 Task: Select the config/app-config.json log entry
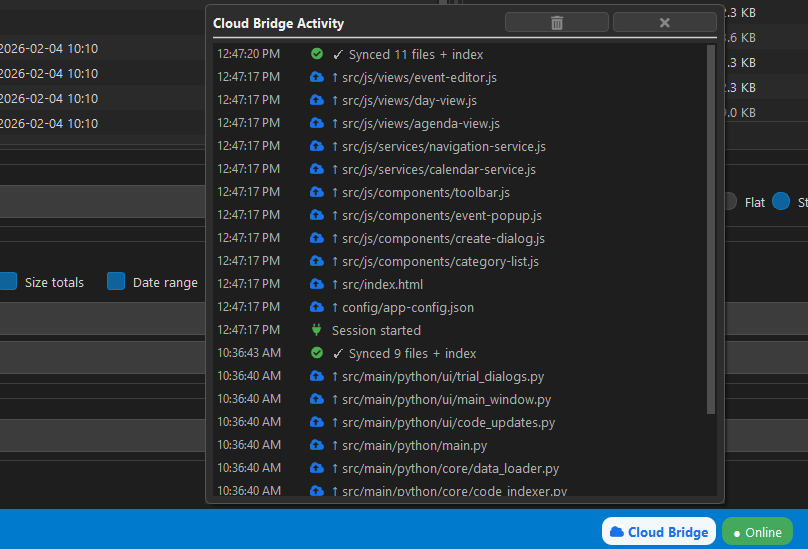coord(460,307)
